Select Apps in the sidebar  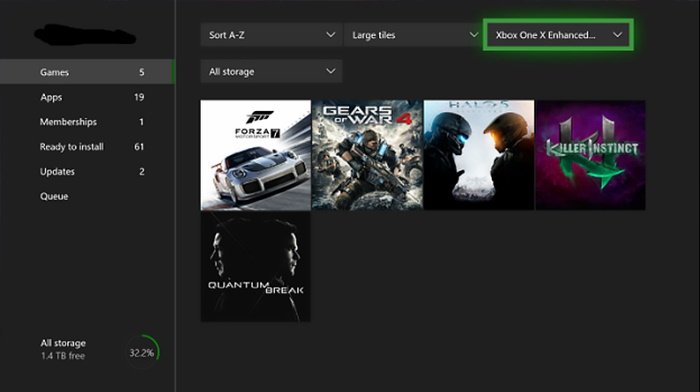(x=87, y=97)
